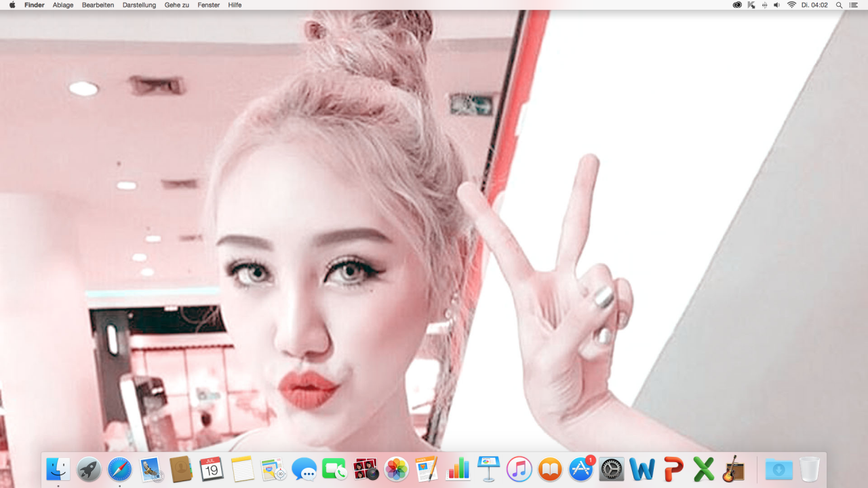Launch Keynote from the dock

tap(488, 469)
